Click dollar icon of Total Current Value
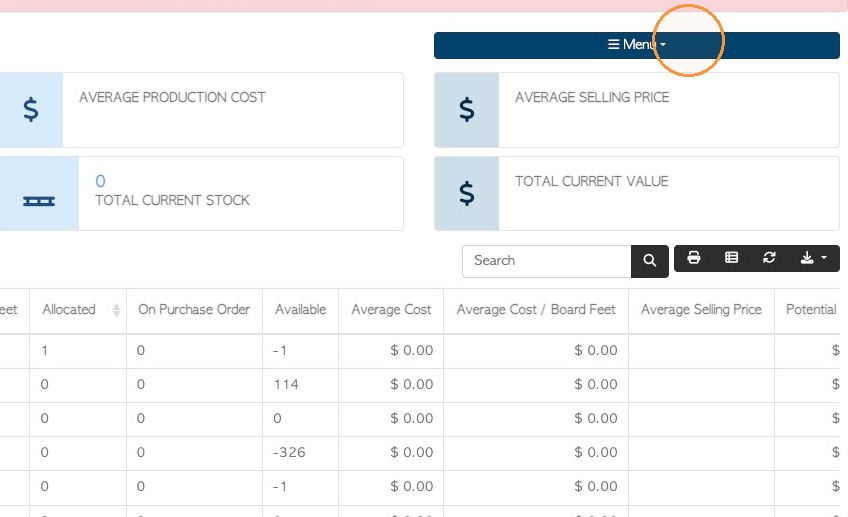The height and width of the screenshot is (517, 848). (466, 194)
